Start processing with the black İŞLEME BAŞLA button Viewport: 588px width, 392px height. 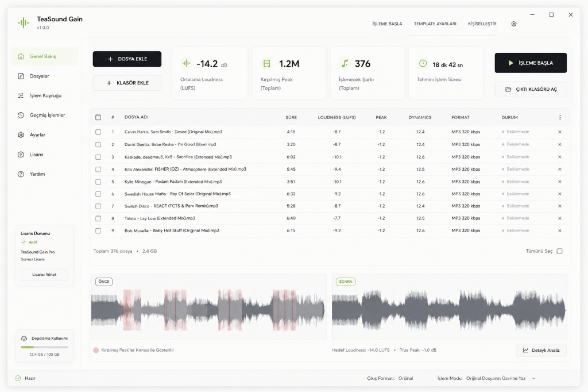coord(531,63)
